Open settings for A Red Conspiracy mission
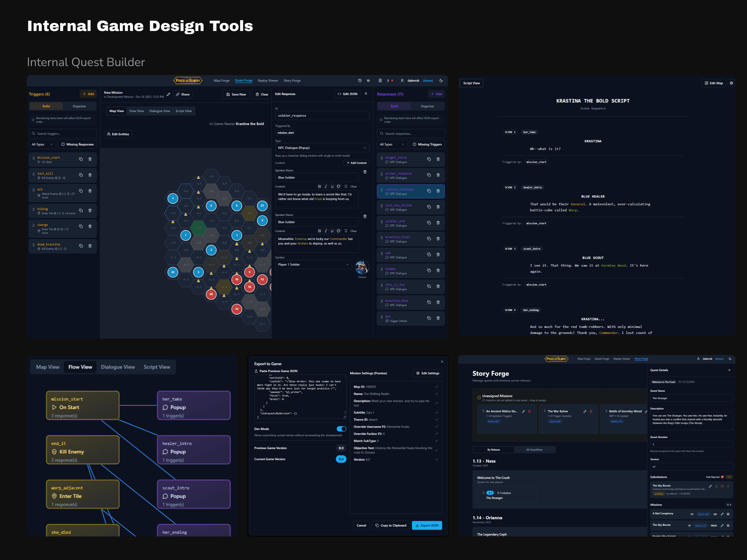747x560 pixels. (x=728, y=514)
